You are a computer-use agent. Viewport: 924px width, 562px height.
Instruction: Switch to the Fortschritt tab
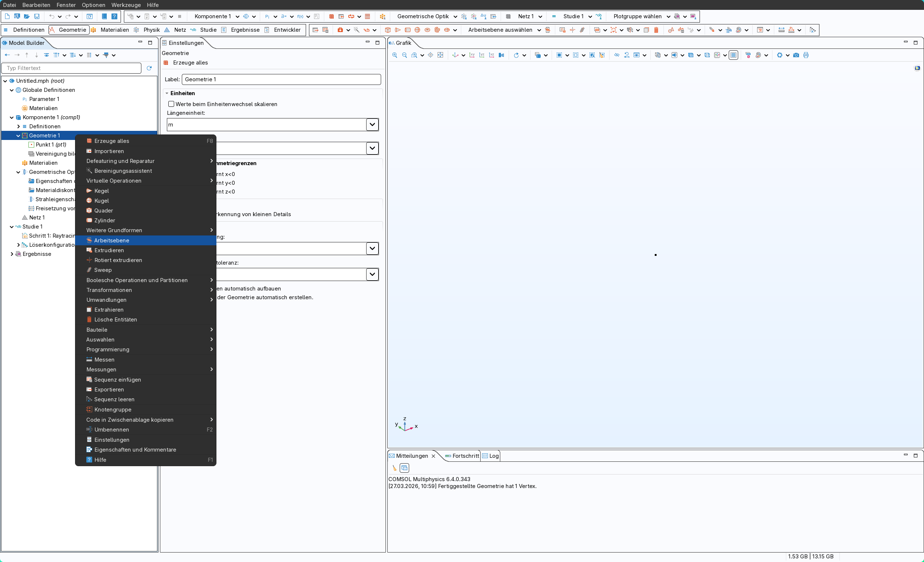click(465, 456)
